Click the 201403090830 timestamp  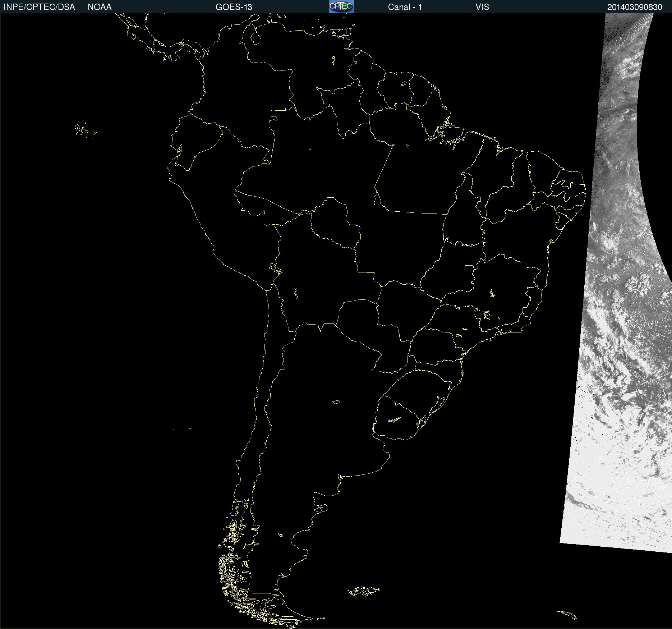point(635,7)
